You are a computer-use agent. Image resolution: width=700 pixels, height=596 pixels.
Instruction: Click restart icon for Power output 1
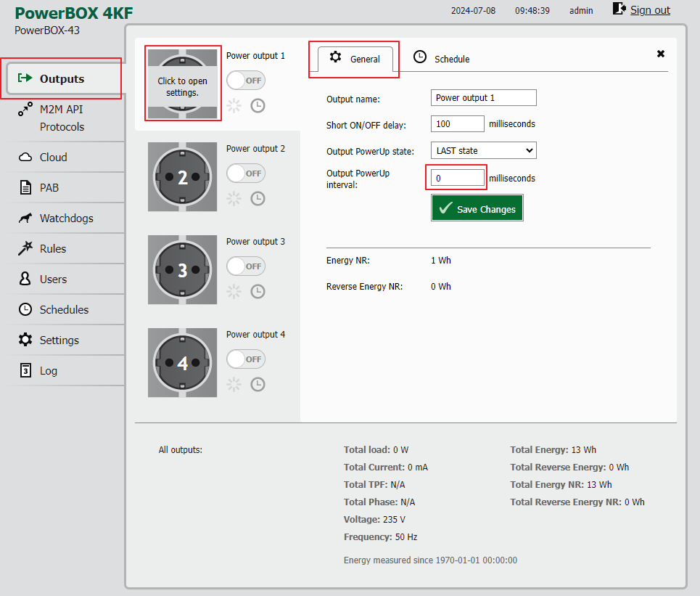coord(234,106)
